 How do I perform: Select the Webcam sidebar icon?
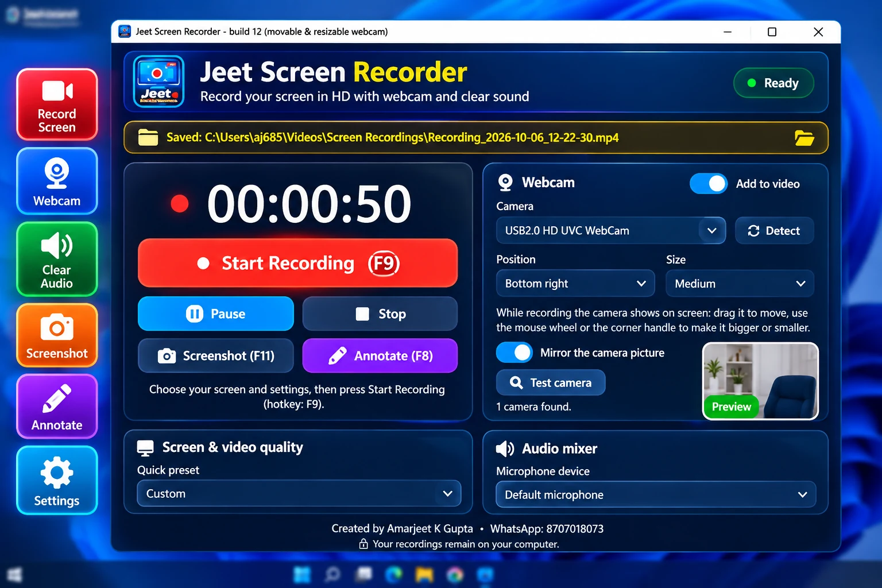click(x=57, y=181)
